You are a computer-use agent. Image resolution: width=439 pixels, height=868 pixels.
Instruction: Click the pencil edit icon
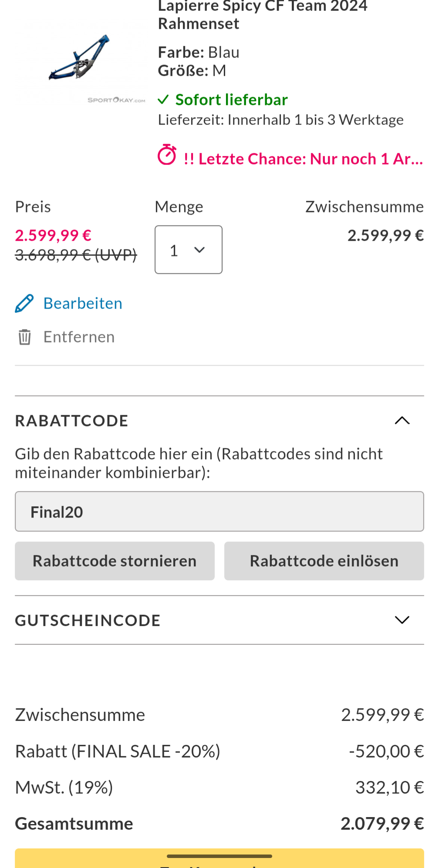tap(24, 303)
